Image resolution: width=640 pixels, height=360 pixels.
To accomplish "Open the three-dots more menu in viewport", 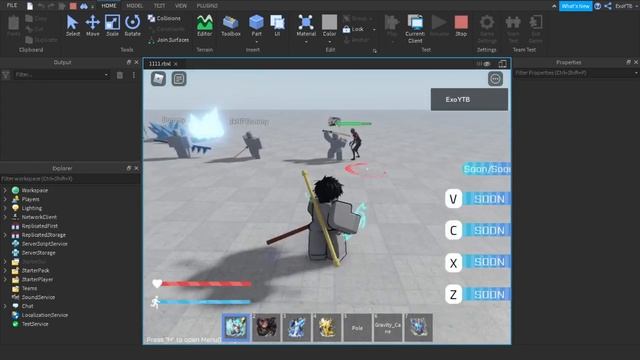I will pyautogui.click(x=495, y=79).
